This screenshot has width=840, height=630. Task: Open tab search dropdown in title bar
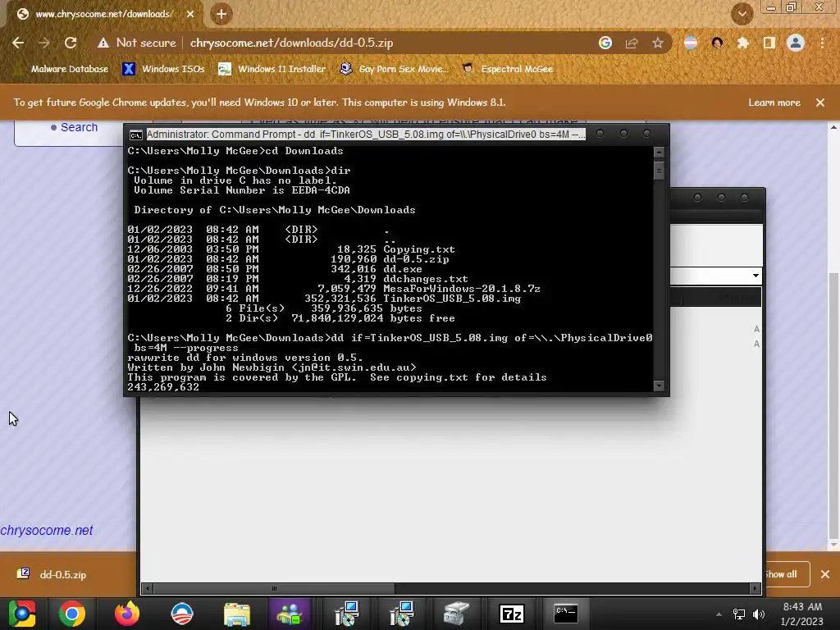(742, 15)
